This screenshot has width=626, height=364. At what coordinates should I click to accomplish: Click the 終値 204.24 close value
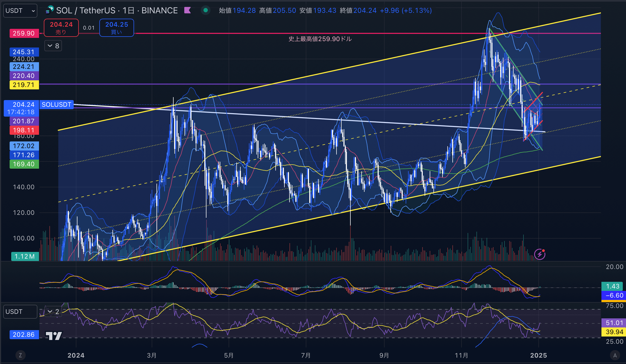coord(358,10)
